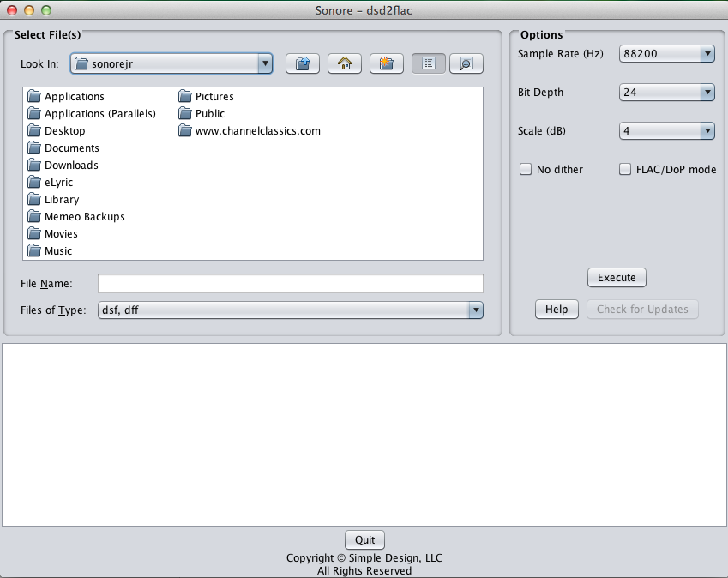Focus the File Name text field
Screen dimensions: 728x578
(290, 283)
